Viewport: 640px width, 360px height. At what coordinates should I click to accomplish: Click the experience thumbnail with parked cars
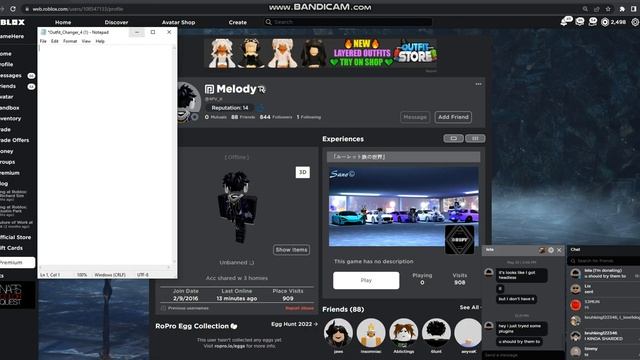(404, 207)
